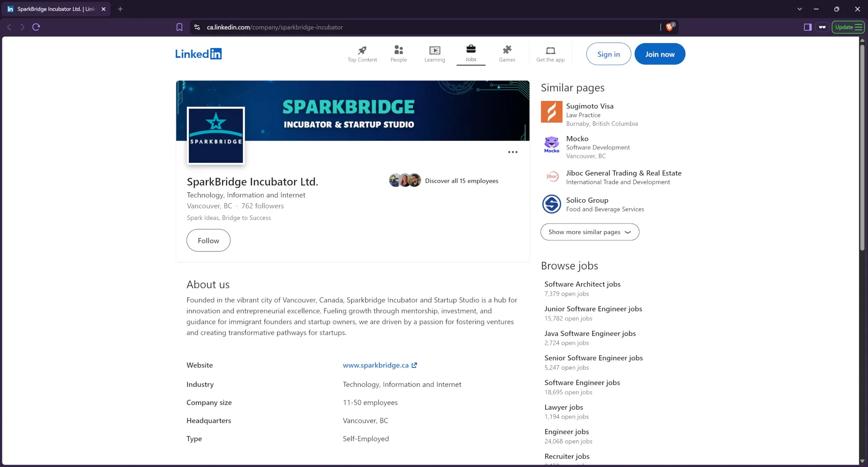
Task: Click the address bar URL
Action: (275, 27)
